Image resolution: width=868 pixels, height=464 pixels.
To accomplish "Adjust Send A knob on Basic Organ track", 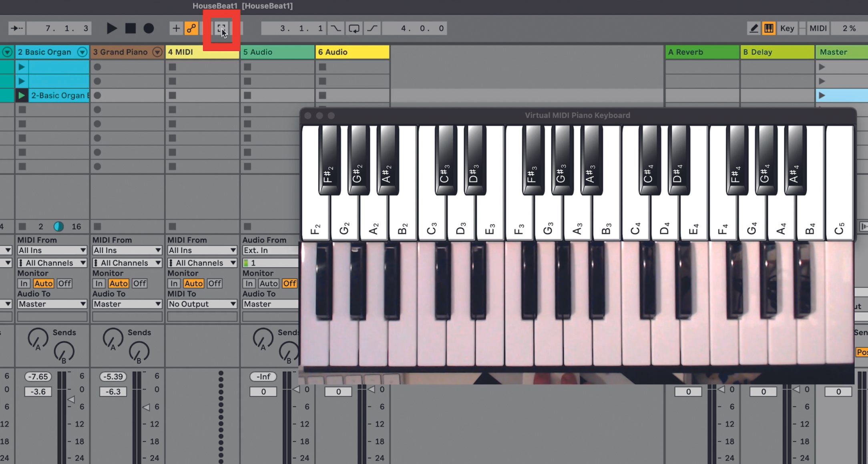I will (38, 338).
